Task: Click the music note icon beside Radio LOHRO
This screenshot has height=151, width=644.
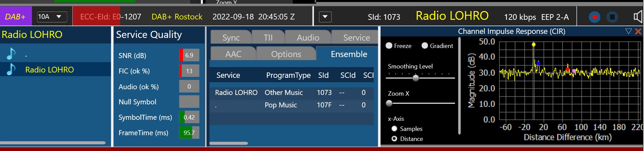Action: pos(11,69)
